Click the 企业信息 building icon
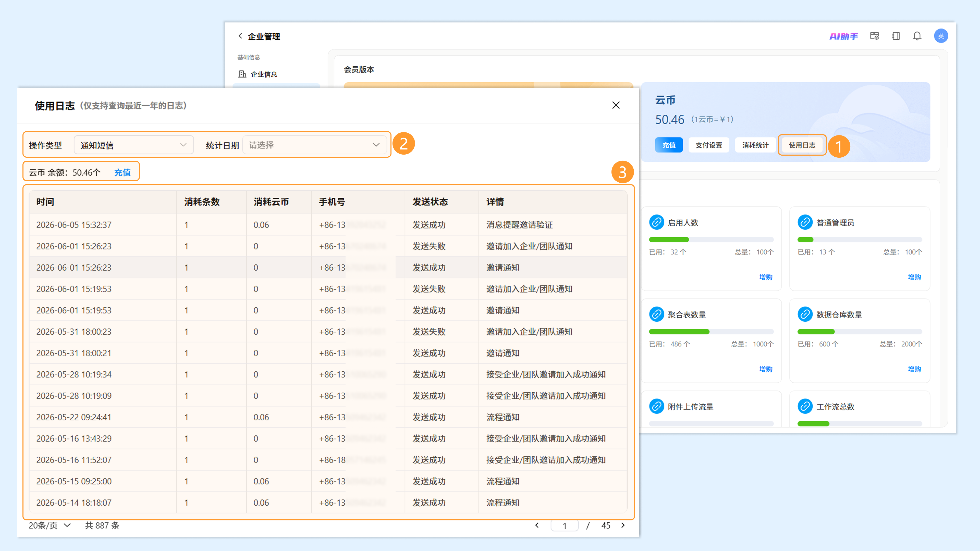This screenshot has height=551, width=980. 242,74
